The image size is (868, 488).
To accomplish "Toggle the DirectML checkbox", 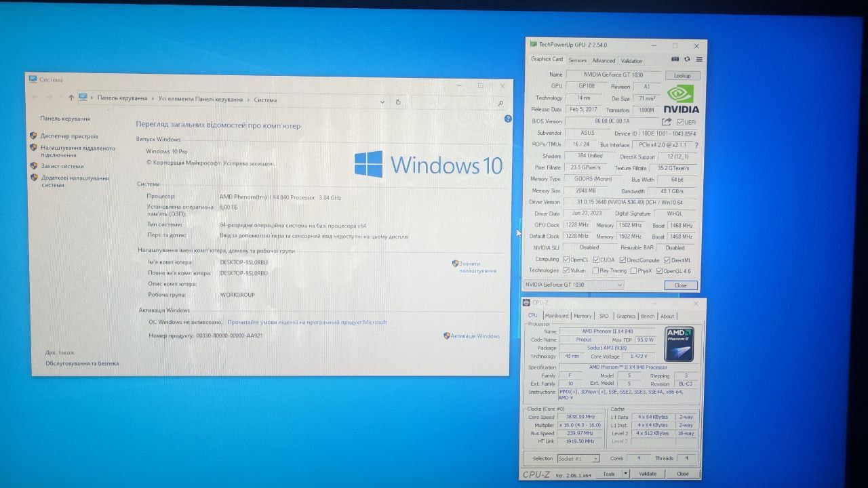I will (667, 260).
